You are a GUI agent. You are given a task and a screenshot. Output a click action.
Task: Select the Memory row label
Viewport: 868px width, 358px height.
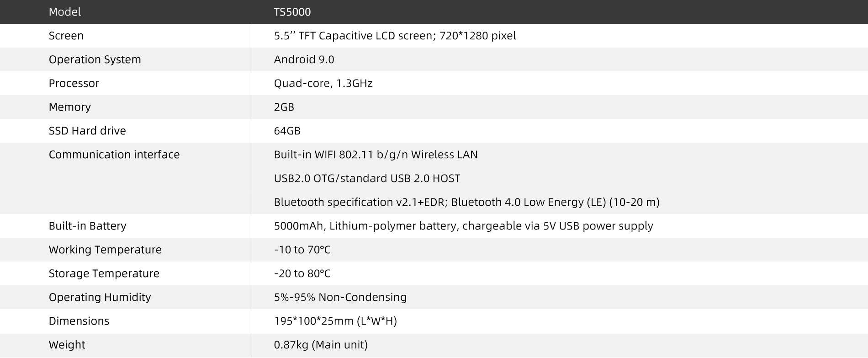[69, 107]
